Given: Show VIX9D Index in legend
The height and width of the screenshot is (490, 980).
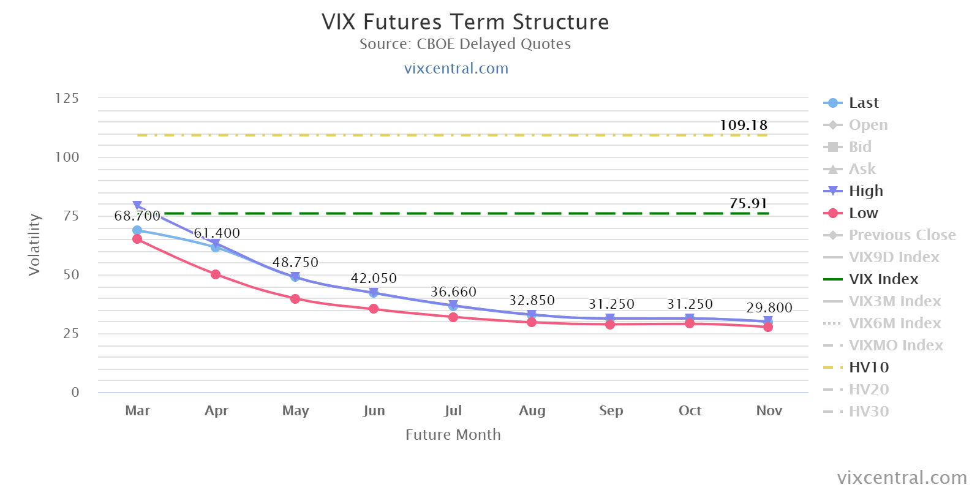Looking at the screenshot, I should click(894, 257).
